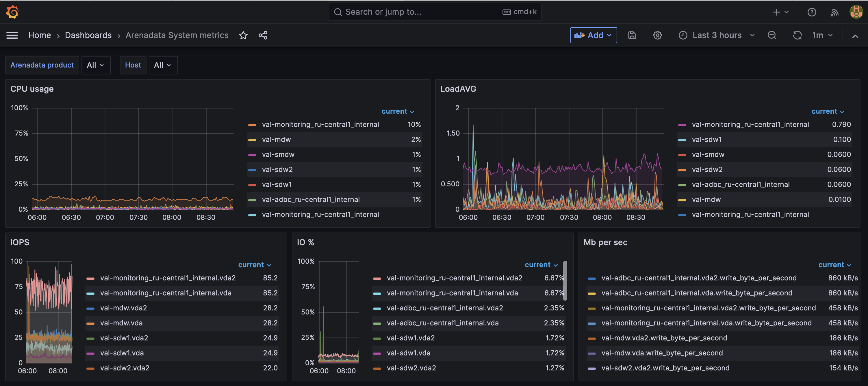This screenshot has width=868, height=386.
Task: Click the orange val-monitoring color swatch in CPU legend
Action: pos(252,125)
